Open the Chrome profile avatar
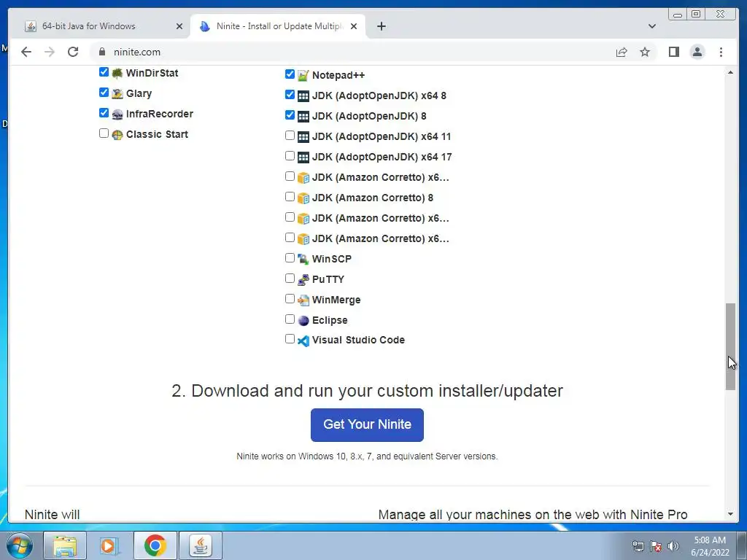747x560 pixels. [x=697, y=52]
